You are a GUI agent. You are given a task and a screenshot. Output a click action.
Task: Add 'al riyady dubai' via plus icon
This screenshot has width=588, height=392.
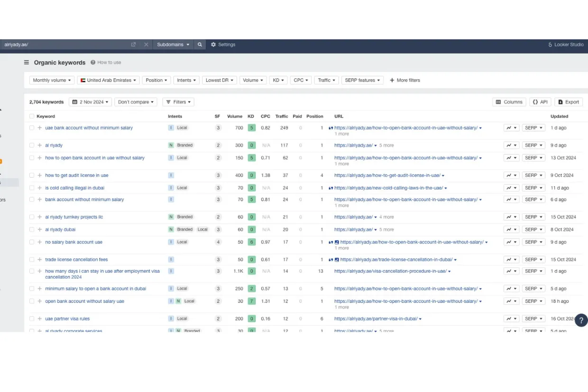click(x=40, y=229)
